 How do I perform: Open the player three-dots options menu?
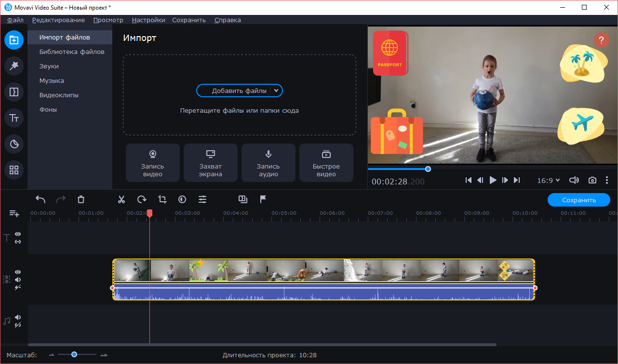[x=606, y=180]
